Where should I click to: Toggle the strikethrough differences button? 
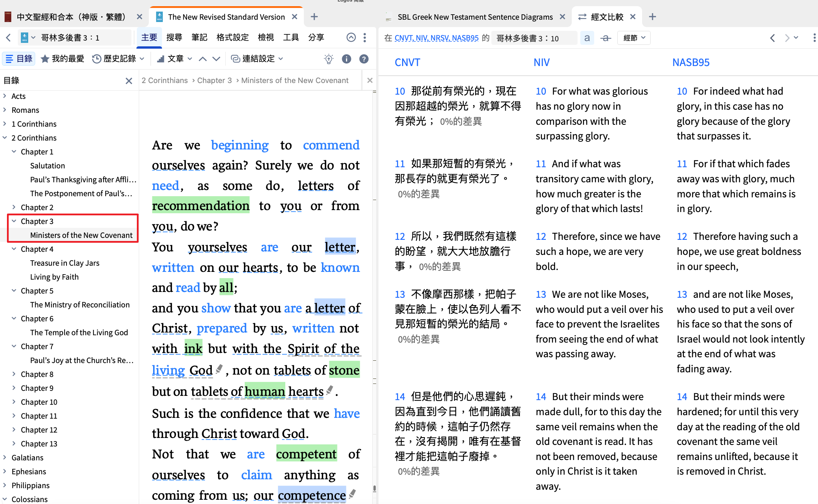click(605, 38)
